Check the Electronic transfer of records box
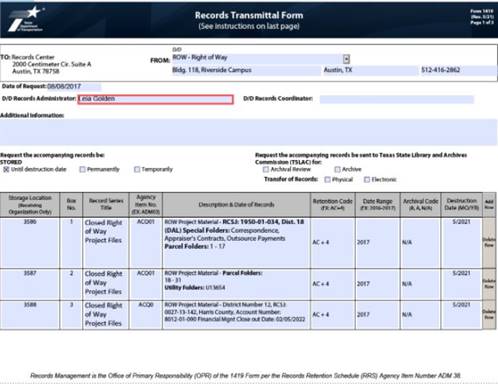The height and width of the screenshot is (384, 498). point(367,180)
